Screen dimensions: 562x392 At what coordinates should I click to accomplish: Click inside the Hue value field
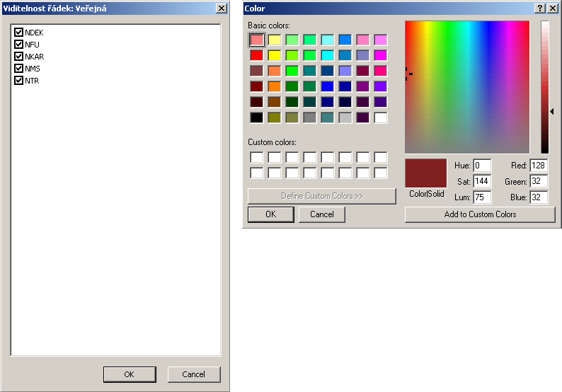(x=481, y=166)
